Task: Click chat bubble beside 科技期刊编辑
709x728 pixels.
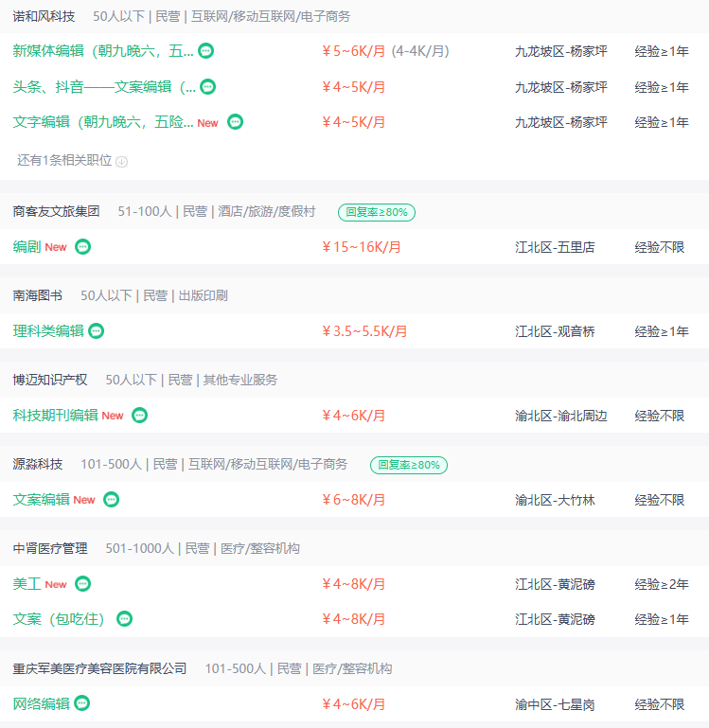Action: pyautogui.click(x=140, y=415)
